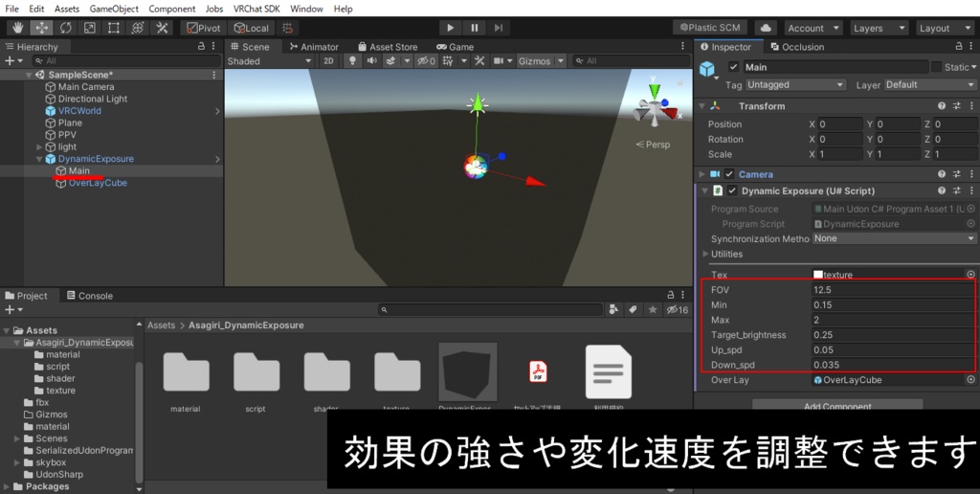The height and width of the screenshot is (494, 980).
Task: Open scene camera settings icon
Action: [498, 60]
